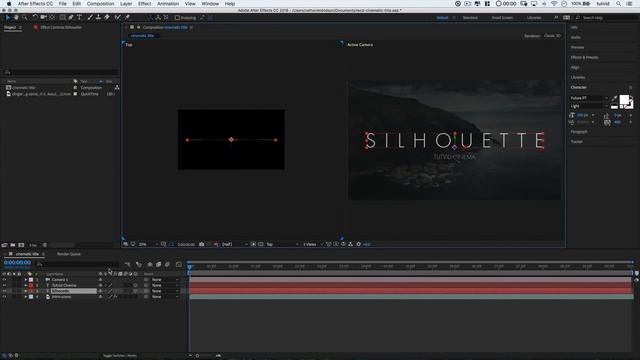Select the Unified Camera tool
This screenshot has height=360, width=640.
click(x=43, y=18)
